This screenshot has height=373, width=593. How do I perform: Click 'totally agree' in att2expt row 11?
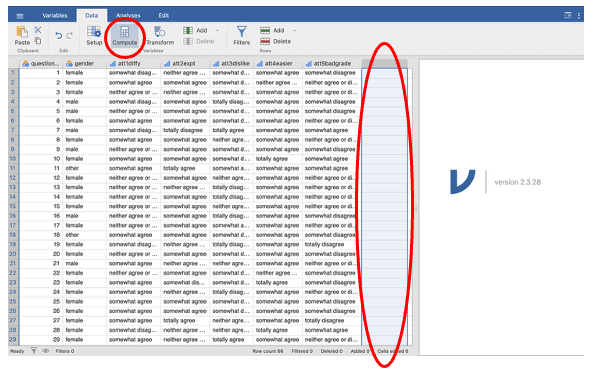coord(185,168)
